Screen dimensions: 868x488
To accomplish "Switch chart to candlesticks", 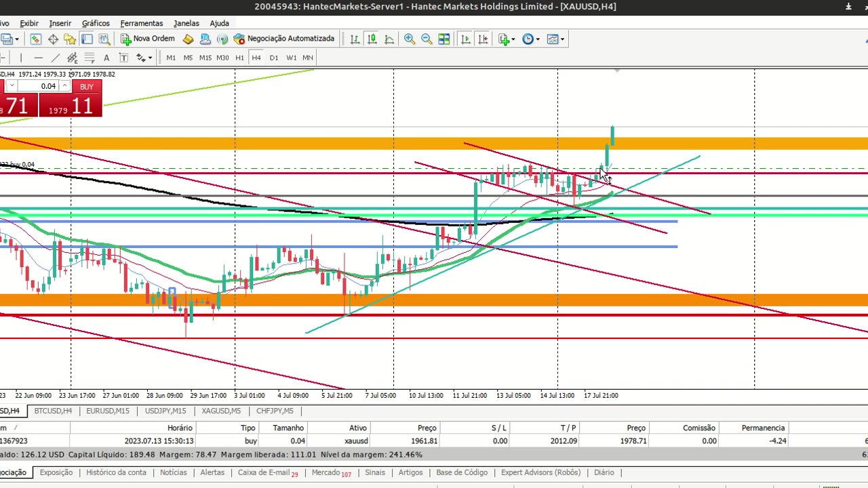I will tap(372, 39).
